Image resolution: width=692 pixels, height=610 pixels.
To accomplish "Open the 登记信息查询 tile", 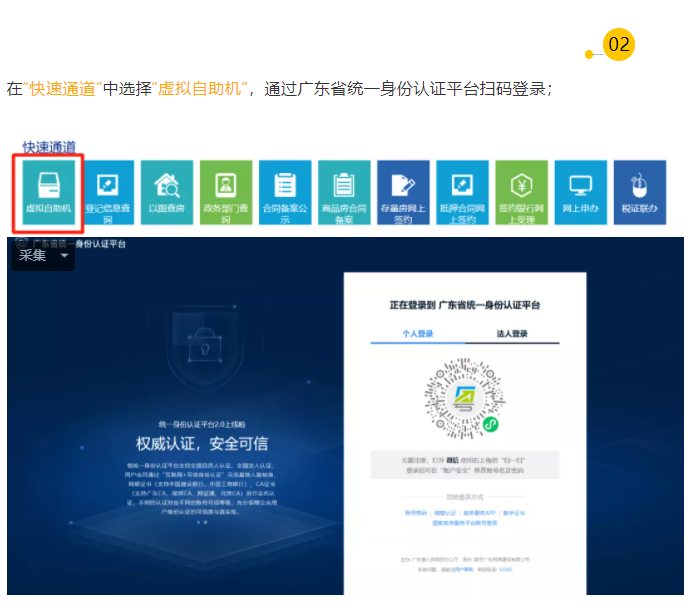I will pyautogui.click(x=108, y=192).
